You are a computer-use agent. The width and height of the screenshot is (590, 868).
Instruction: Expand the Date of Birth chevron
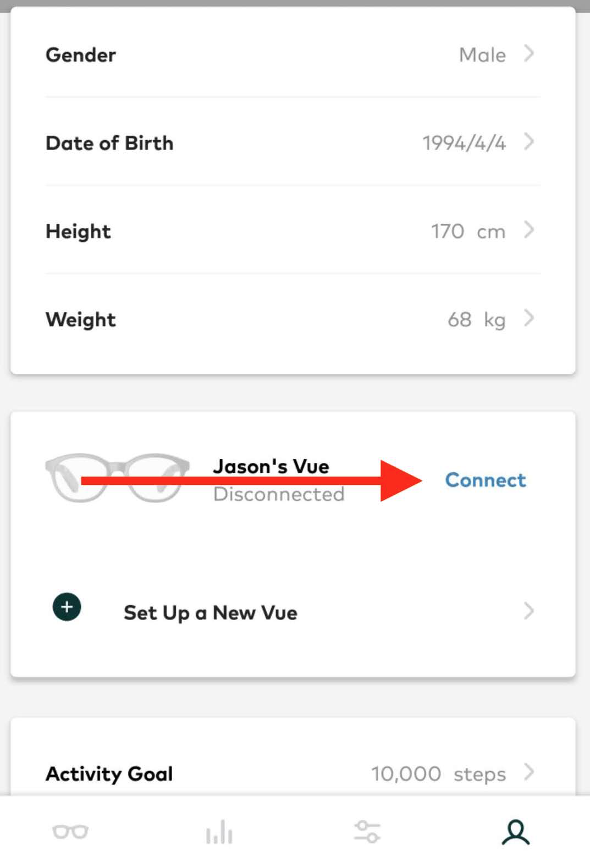point(529,142)
